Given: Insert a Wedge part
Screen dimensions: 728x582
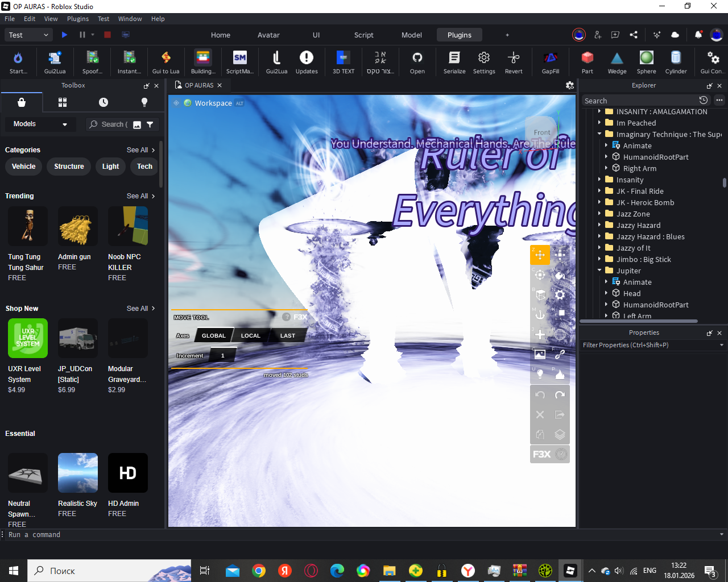Looking at the screenshot, I should [617, 62].
